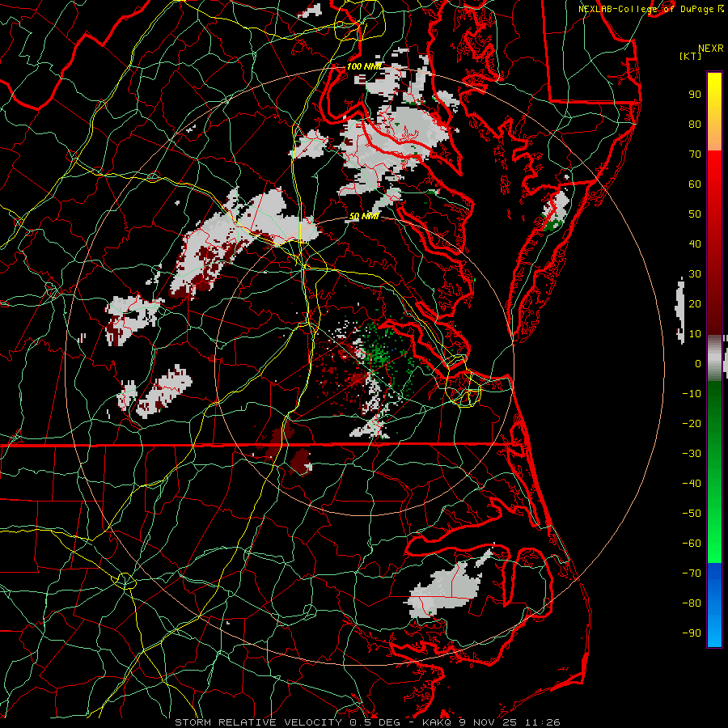This screenshot has width=728, height=728.
Task: Click the "50 NMI" range ring label
Action: click(x=364, y=216)
